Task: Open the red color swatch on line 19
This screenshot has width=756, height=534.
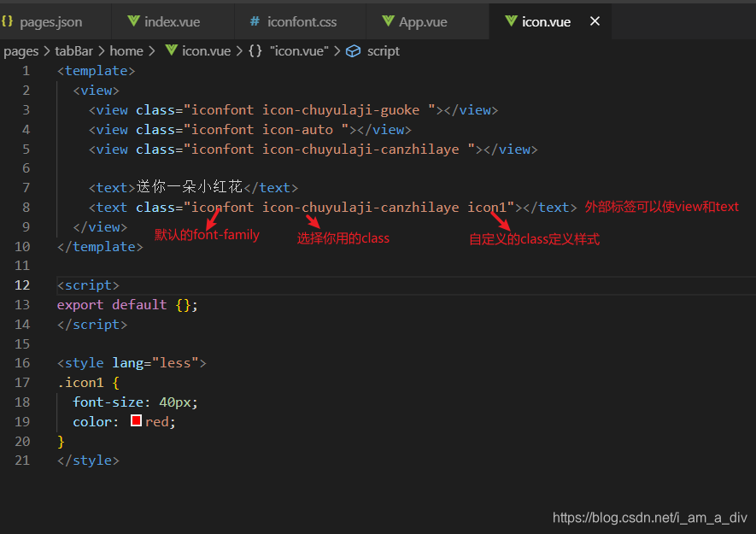Action: click(136, 420)
